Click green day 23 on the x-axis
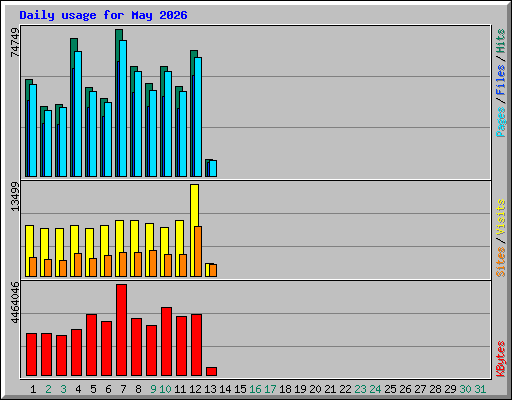The width and height of the screenshot is (512, 400). pos(360,389)
